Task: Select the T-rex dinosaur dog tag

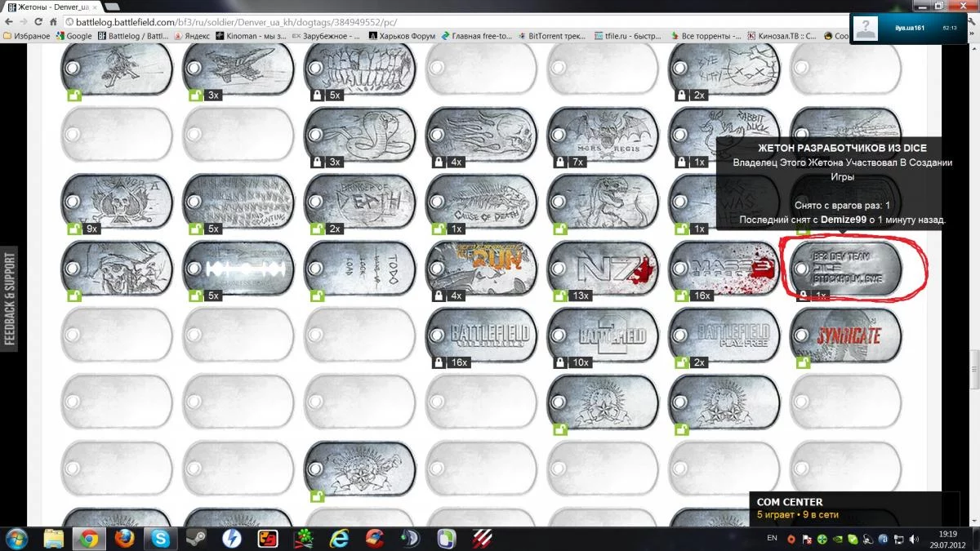Action: (x=603, y=201)
